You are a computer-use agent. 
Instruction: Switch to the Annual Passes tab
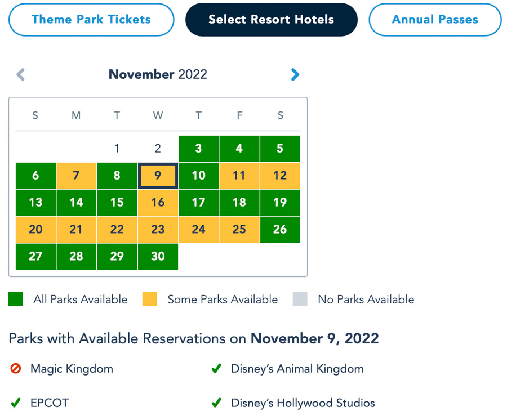(435, 20)
